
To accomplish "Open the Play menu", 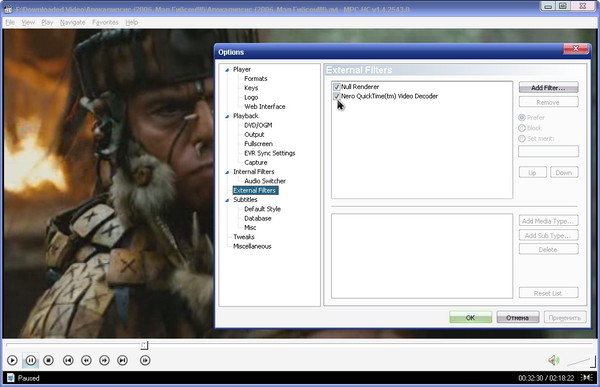I will (x=47, y=22).
